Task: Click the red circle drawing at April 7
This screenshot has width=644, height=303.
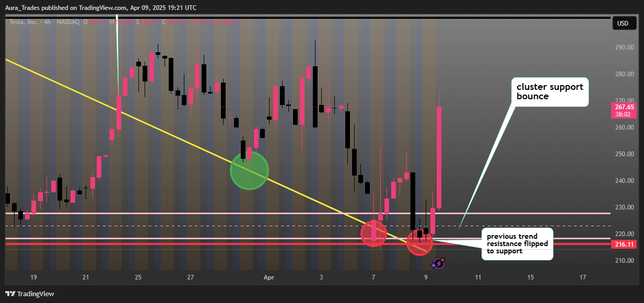Action: [x=373, y=233]
